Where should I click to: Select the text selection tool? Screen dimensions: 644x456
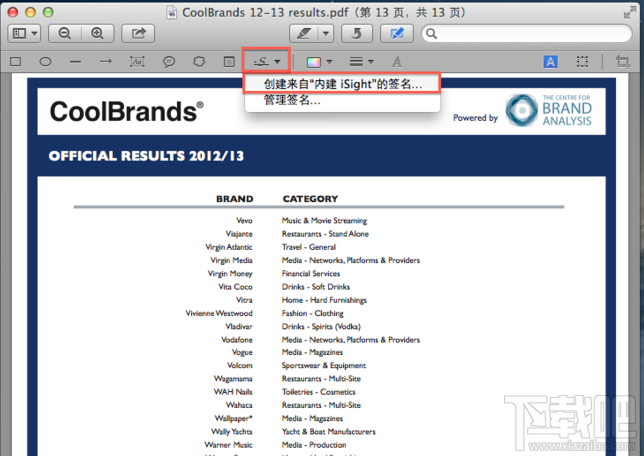coord(550,62)
